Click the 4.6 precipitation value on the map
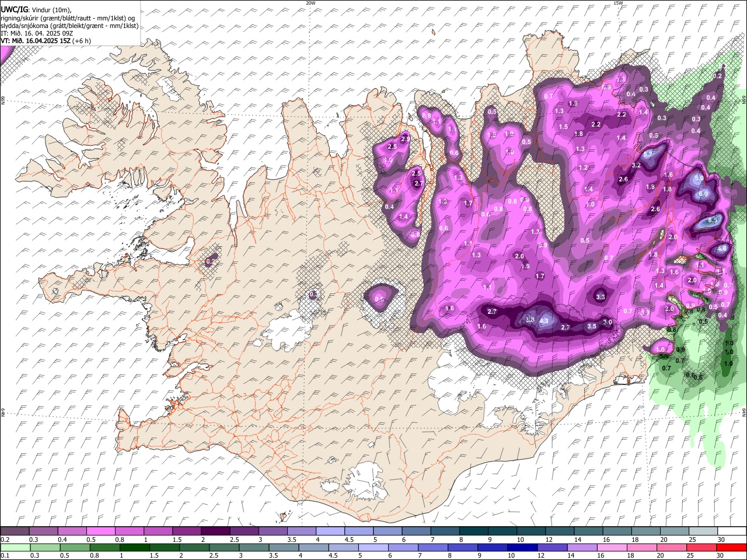Viewport: 747px width, 560px height. [722, 249]
